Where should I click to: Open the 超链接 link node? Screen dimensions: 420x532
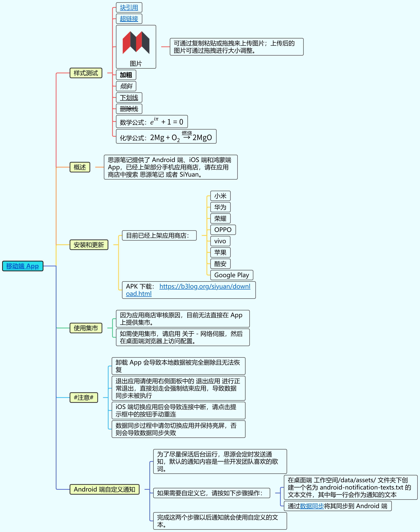(129, 19)
